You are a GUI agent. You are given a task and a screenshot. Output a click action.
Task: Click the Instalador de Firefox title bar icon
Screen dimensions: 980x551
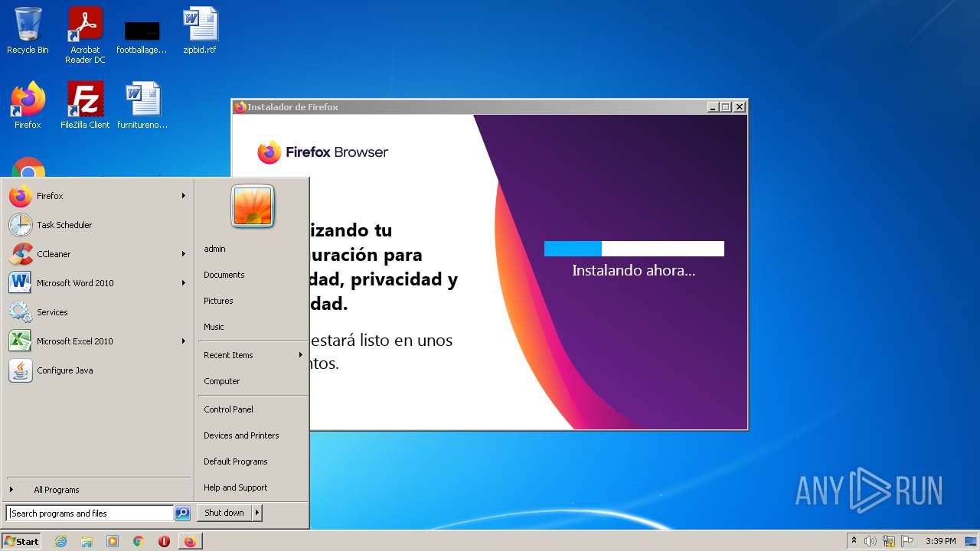click(x=240, y=107)
